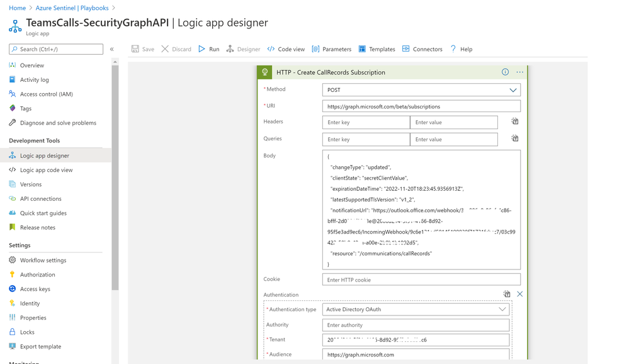Viewport: 629px width, 364px height.
Task: Collapse the left navigation sidebar
Action: tap(112, 49)
